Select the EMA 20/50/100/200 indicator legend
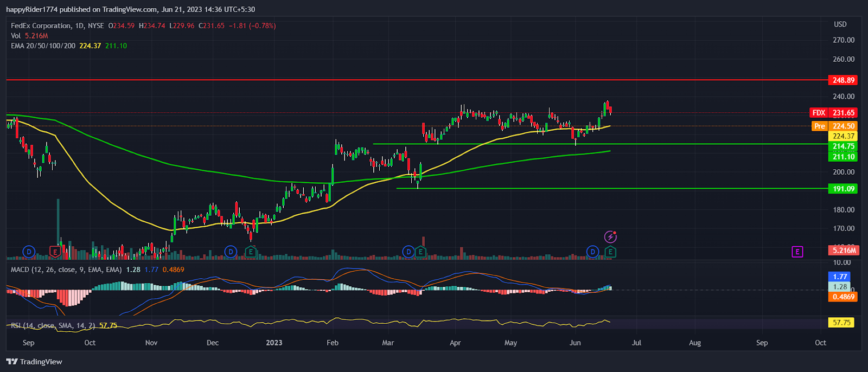Image resolution: width=868 pixels, height=372 pixels. (x=43, y=46)
